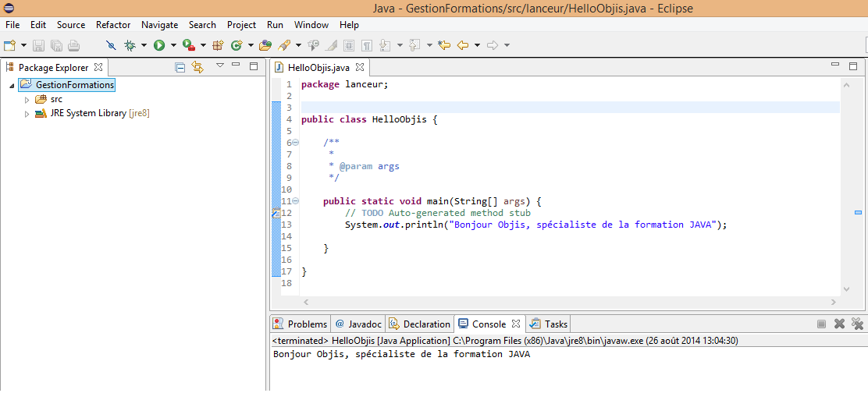This screenshot has height=393, width=868.
Task: Toggle Skip All Breakpoints icon
Action: click(x=111, y=45)
